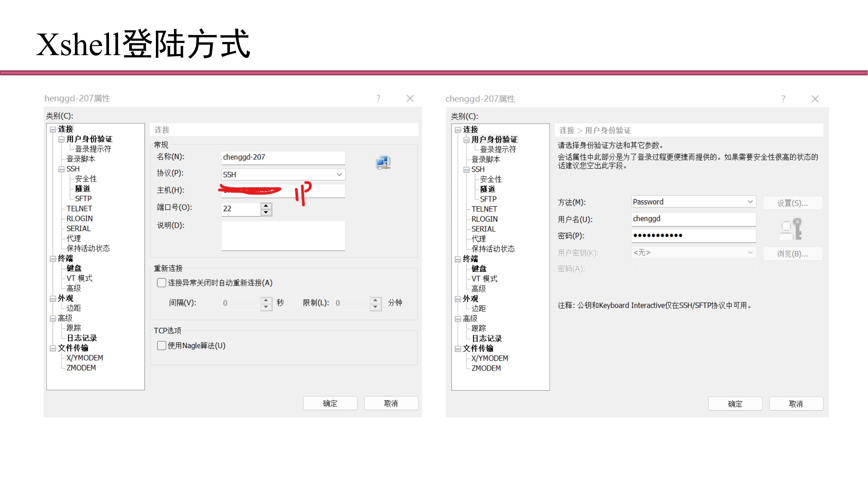Decrease the reconnect limit spinner value

coord(375,306)
